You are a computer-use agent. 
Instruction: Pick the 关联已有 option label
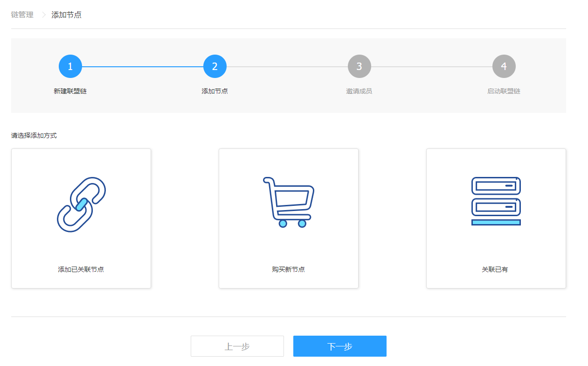(x=495, y=269)
